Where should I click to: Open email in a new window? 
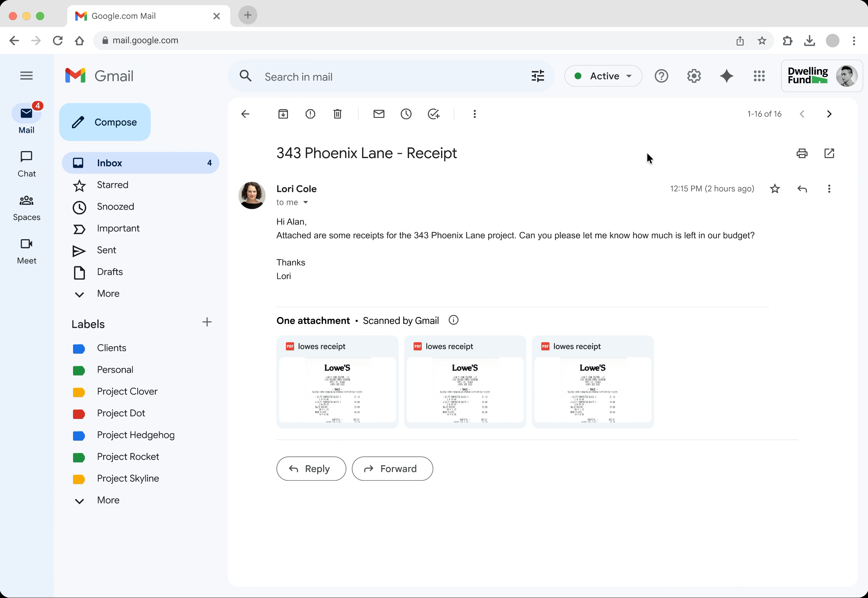click(829, 153)
